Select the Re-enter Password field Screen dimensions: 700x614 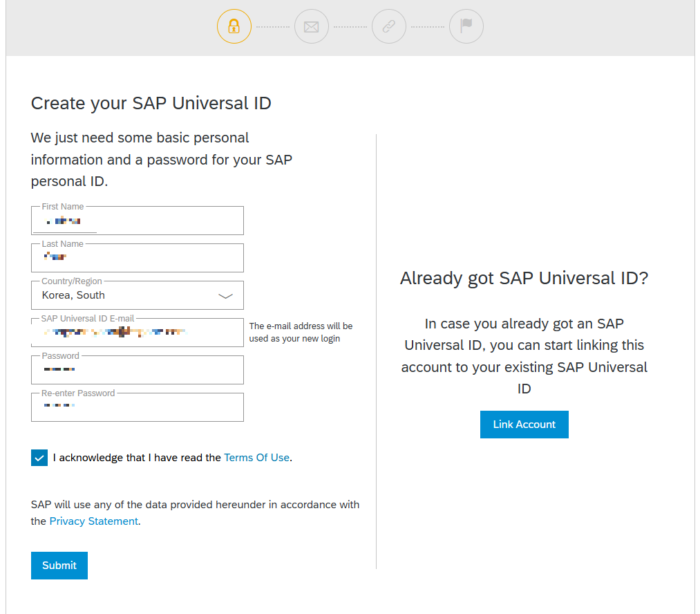coord(138,407)
